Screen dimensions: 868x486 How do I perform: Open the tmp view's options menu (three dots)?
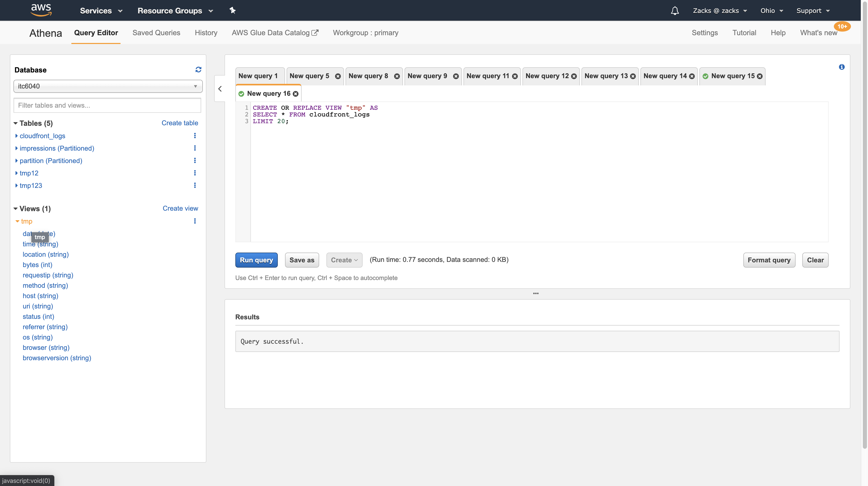coord(195,221)
